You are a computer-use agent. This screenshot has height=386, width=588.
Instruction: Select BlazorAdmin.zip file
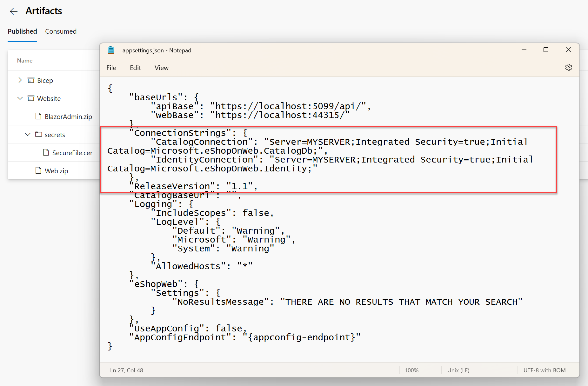click(68, 116)
